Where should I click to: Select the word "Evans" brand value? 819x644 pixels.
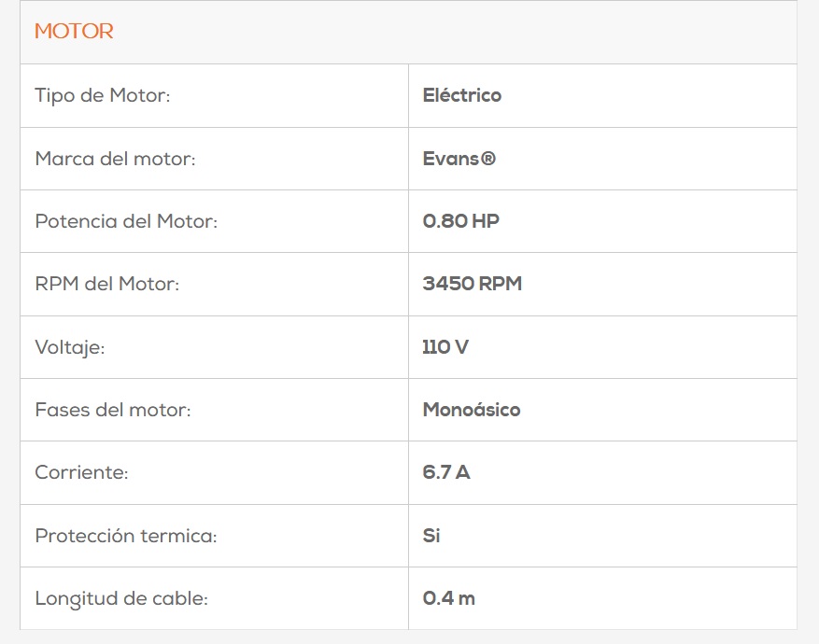tap(450, 159)
